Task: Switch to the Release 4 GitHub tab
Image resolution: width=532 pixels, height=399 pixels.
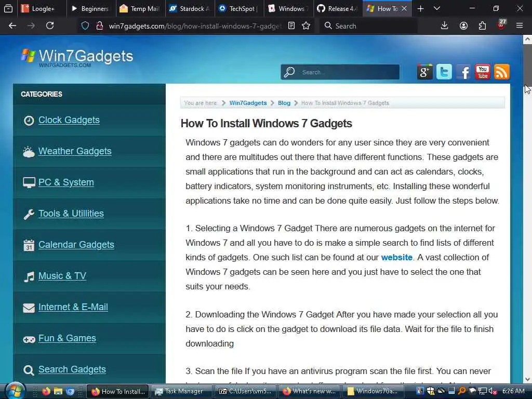Action: 338,9
